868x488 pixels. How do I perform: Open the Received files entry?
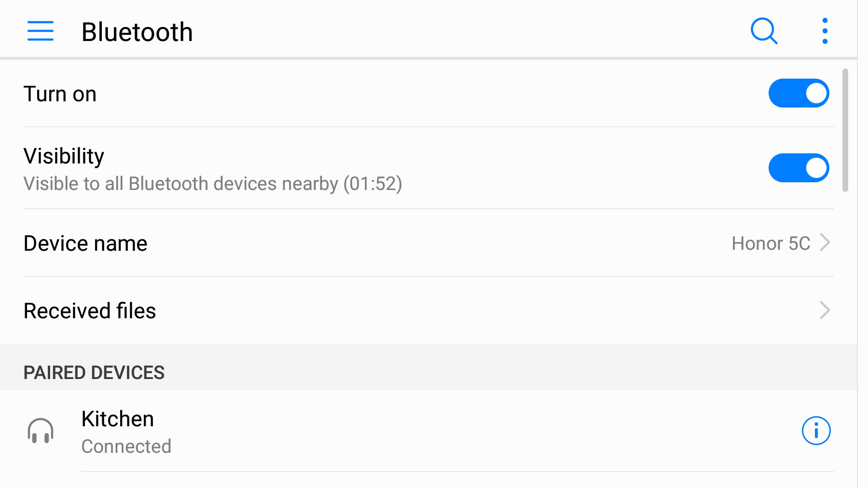428,310
